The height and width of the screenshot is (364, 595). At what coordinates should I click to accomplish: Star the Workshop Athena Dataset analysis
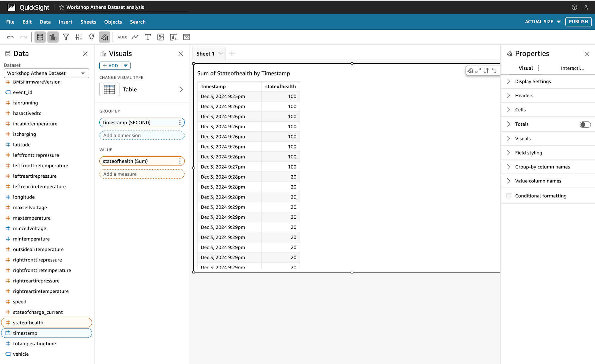(62, 7)
